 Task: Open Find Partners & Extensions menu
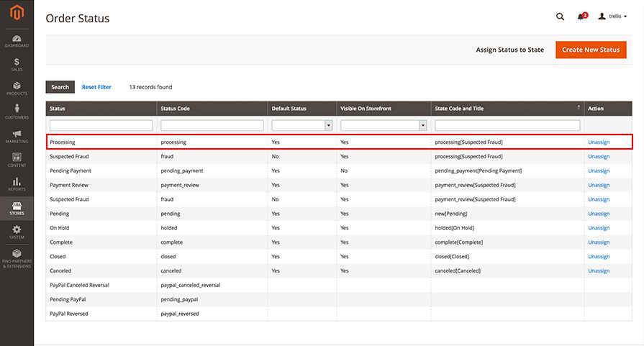tap(17, 259)
